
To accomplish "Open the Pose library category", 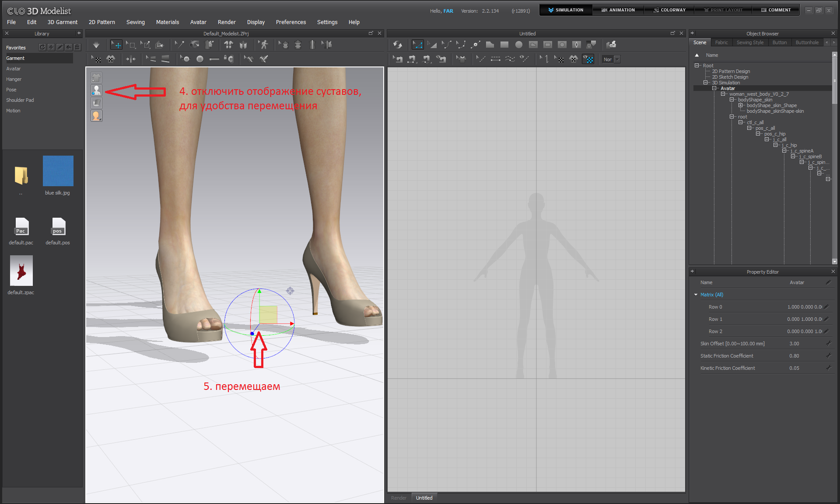I will [x=11, y=90].
